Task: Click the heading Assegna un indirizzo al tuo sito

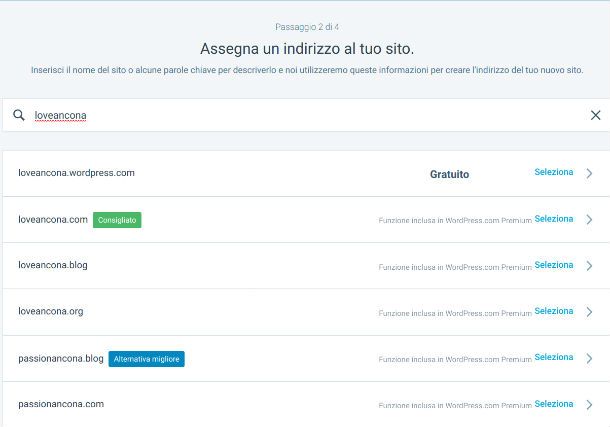Action: [x=307, y=49]
